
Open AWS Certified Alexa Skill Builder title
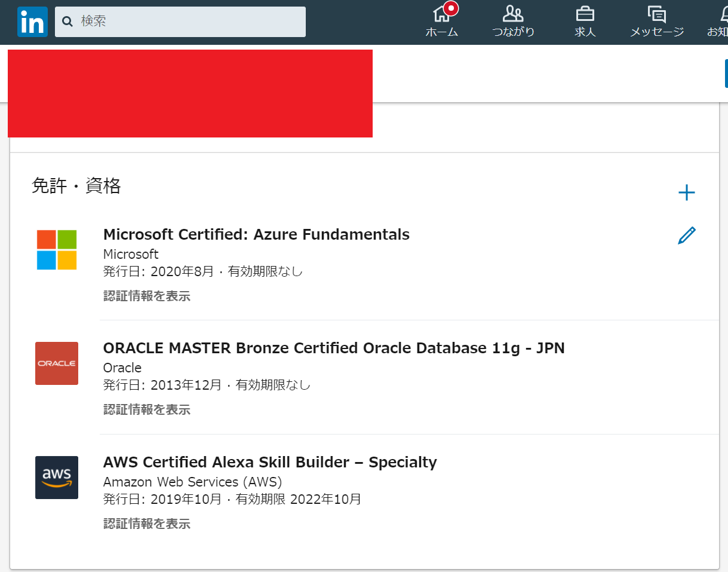pos(270,462)
